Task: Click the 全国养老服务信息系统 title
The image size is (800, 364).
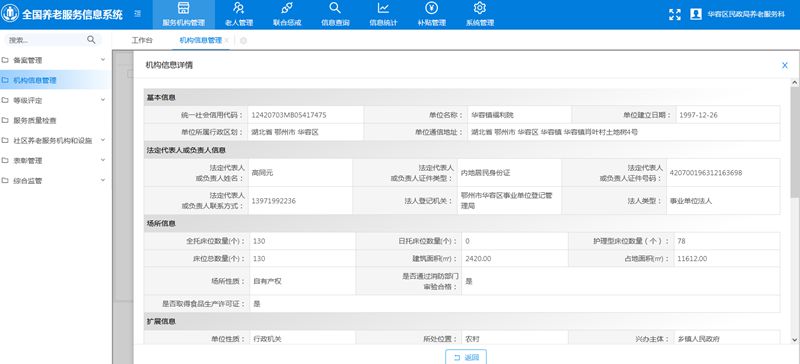Action: coord(72,14)
